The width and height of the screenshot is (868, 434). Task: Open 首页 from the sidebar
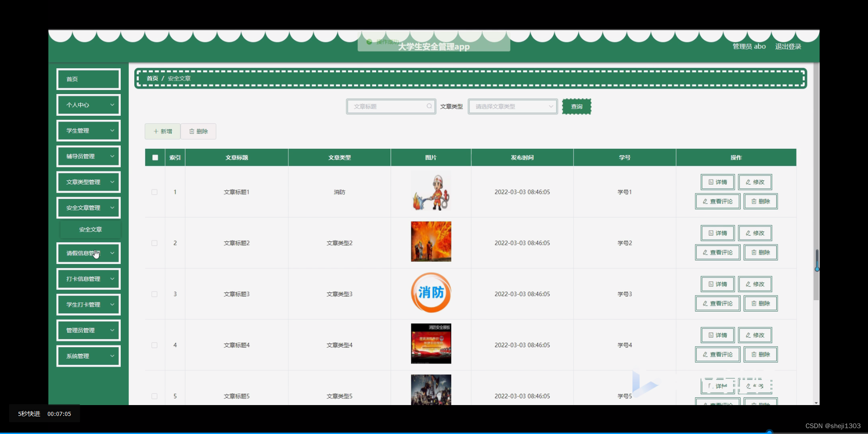88,79
